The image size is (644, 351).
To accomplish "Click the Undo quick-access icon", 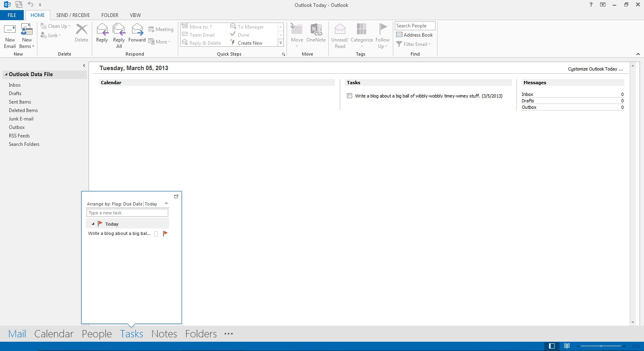I will 31,5.
